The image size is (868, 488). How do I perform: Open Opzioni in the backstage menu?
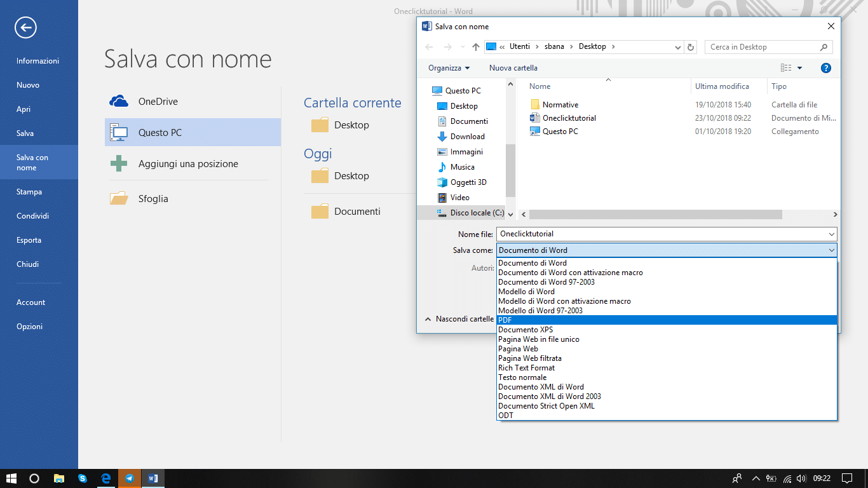pyautogui.click(x=39, y=327)
